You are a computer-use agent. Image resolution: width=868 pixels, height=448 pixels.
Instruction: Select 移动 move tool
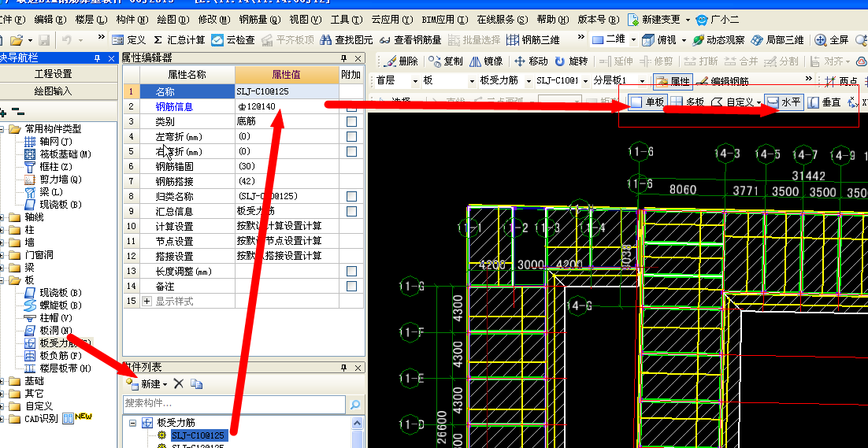click(x=531, y=61)
